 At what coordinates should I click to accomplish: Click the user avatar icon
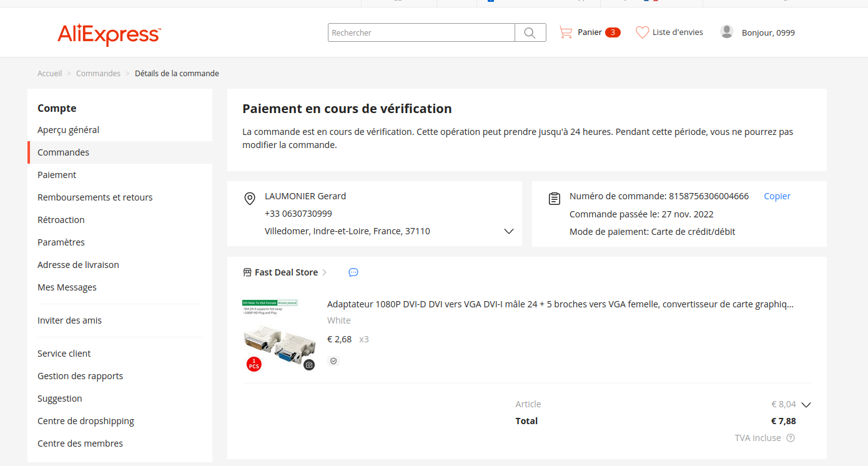(726, 32)
